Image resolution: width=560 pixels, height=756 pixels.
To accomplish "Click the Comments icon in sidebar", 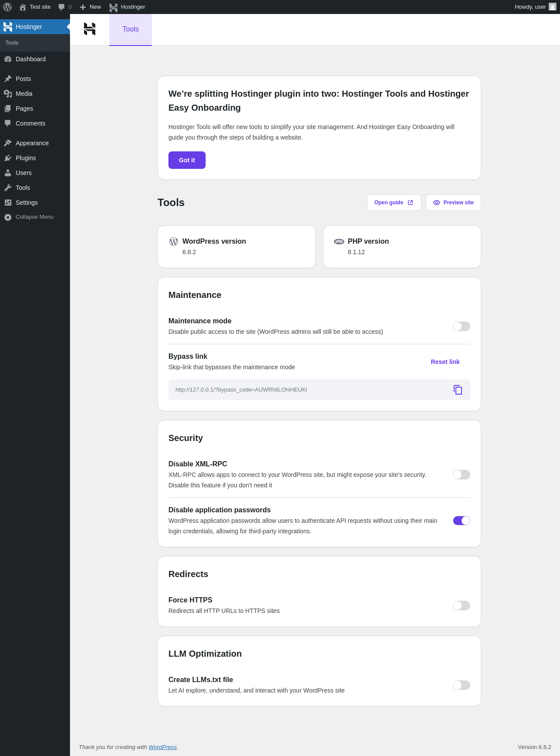I will pos(8,123).
